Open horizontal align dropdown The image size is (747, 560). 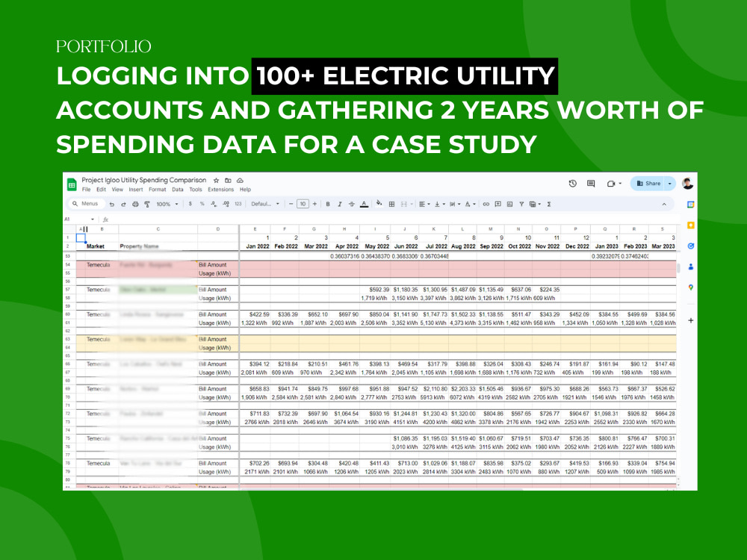(424, 205)
